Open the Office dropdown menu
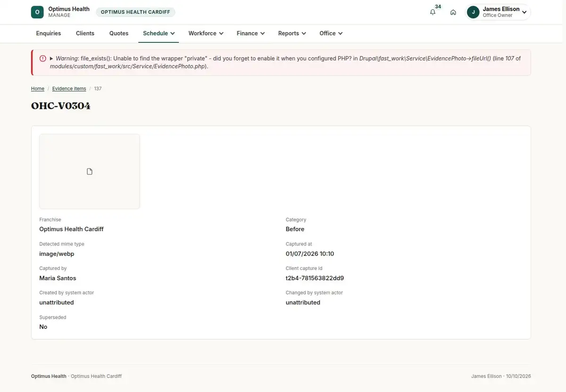 331,33
